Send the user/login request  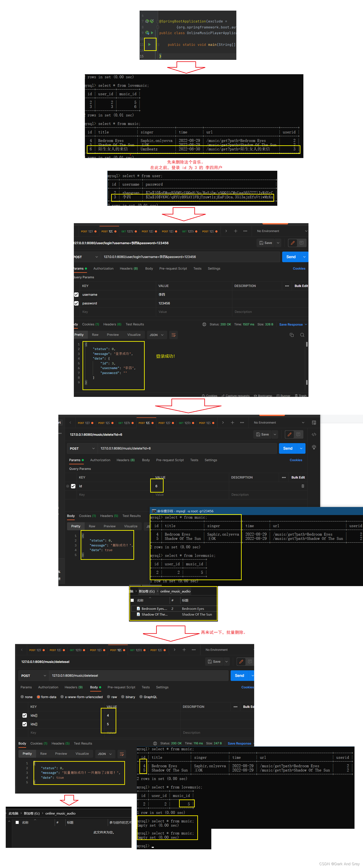291,257
